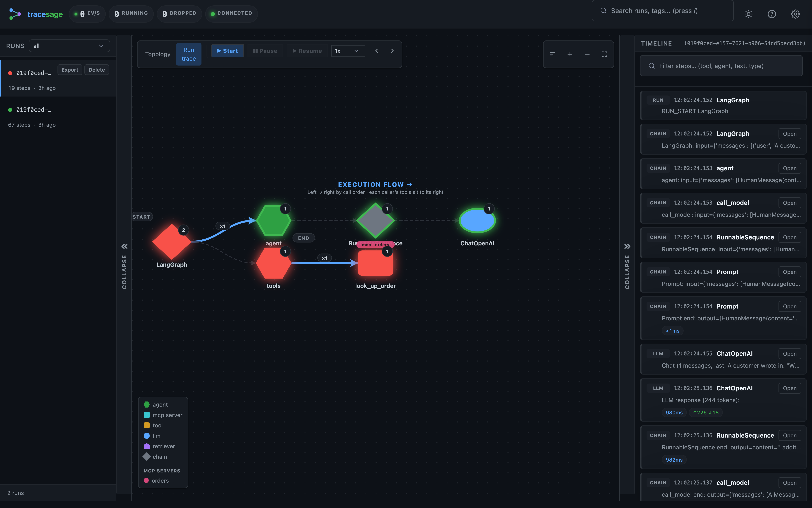The width and height of the screenshot is (812, 508).
Task: Step to previous event with left chevron
Action: (x=376, y=51)
